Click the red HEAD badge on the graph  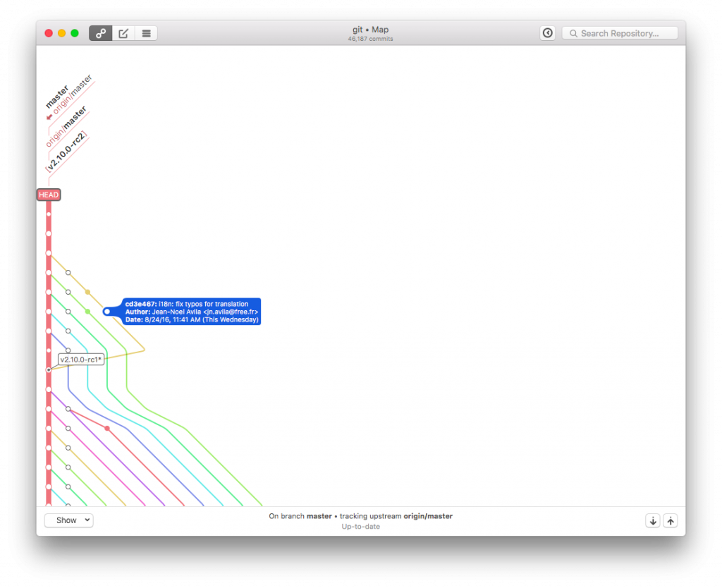pos(48,195)
